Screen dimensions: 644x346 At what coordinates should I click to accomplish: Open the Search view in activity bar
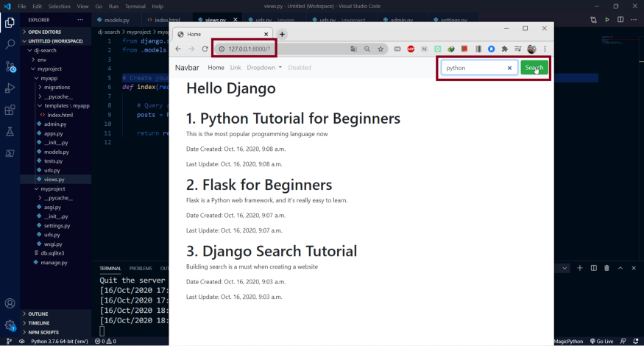pyautogui.click(x=10, y=44)
